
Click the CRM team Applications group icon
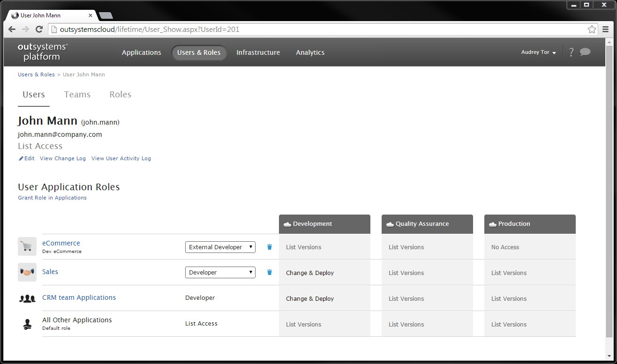(27, 297)
